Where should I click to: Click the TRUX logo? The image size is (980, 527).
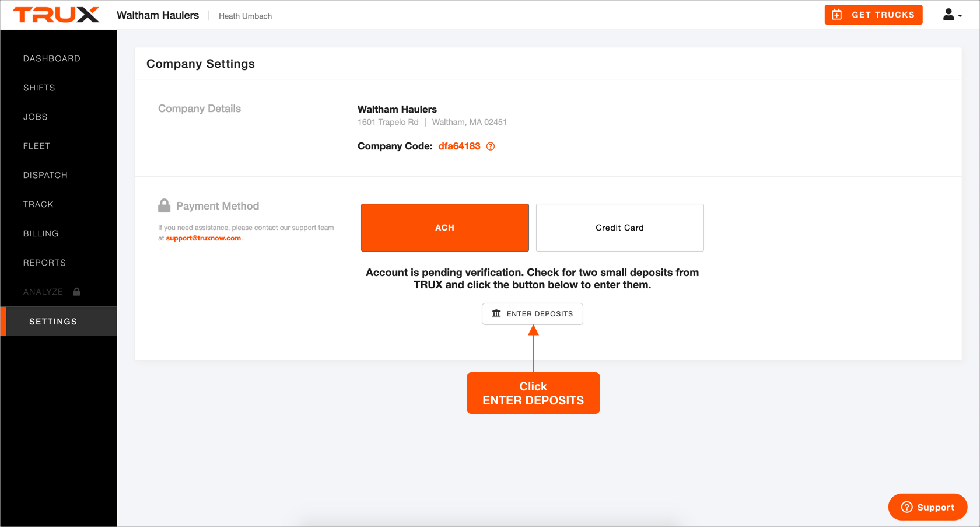click(x=56, y=15)
